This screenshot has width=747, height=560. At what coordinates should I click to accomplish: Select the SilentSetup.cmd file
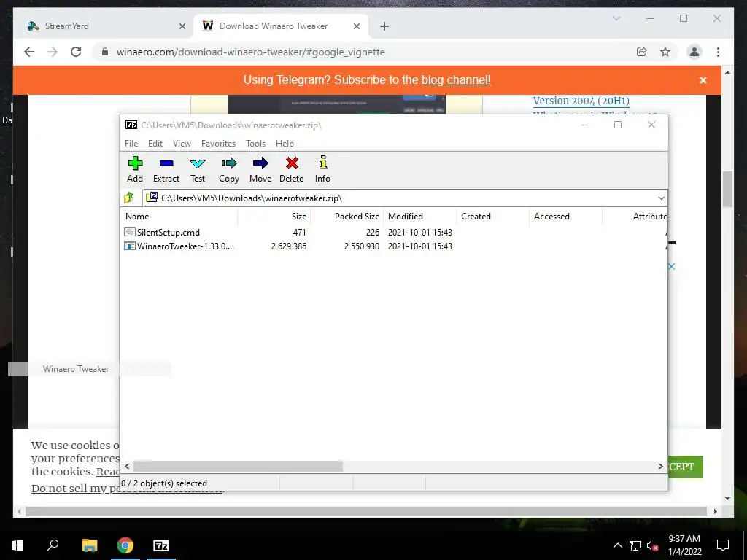pyautogui.click(x=169, y=233)
